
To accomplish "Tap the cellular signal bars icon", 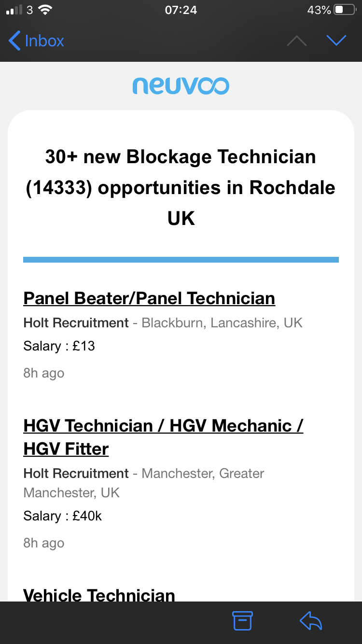I will pos(14,10).
